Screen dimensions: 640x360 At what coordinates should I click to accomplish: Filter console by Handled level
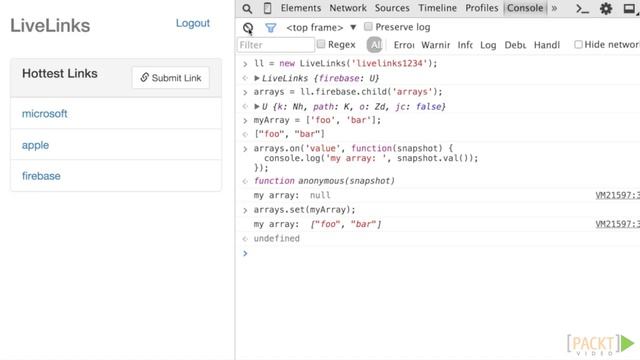(x=547, y=45)
